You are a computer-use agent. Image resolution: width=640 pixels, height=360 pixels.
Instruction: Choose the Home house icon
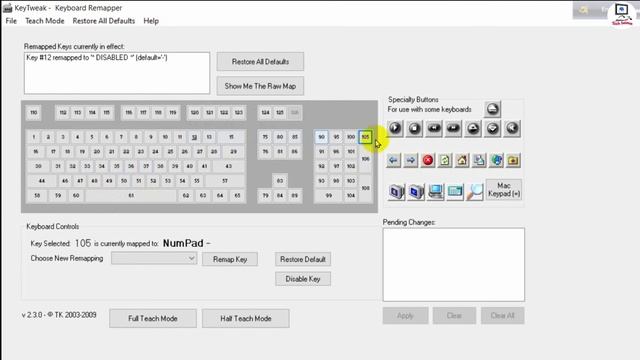pyautogui.click(x=462, y=160)
